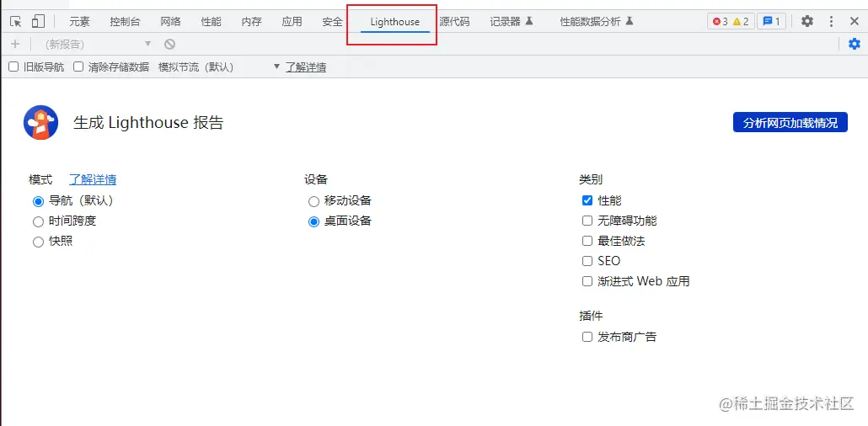868x426 pixels.
Task: Switch to the 内存 tab
Action: click(251, 22)
